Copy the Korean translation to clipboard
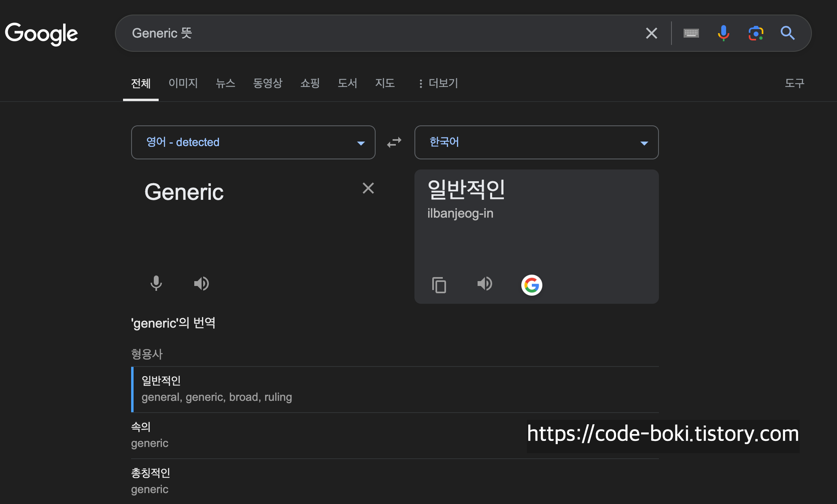Viewport: 837px width, 504px height. coord(439,285)
